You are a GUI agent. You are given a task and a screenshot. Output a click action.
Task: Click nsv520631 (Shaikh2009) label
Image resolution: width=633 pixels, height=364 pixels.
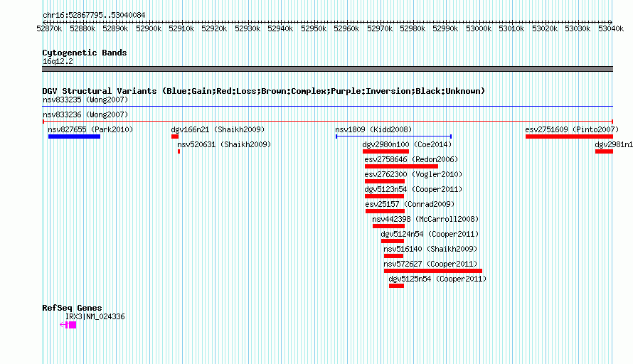click(x=224, y=144)
